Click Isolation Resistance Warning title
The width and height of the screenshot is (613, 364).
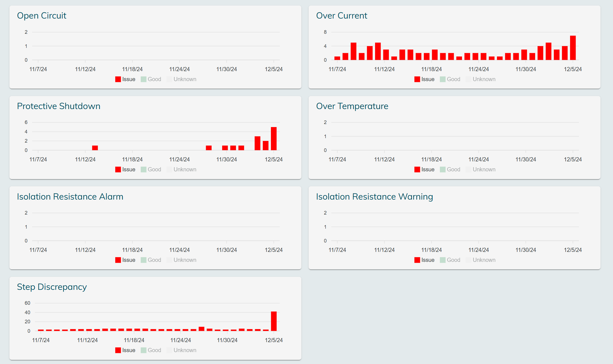coord(374,197)
